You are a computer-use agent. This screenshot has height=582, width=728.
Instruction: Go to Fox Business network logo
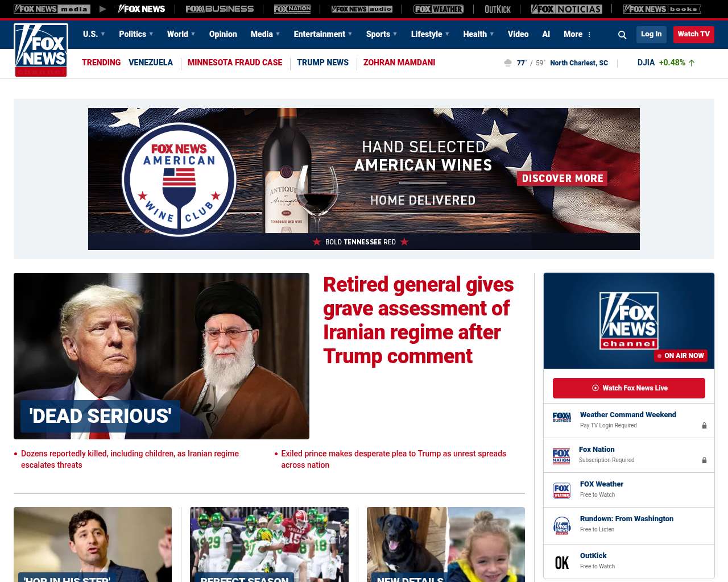pyautogui.click(x=220, y=9)
